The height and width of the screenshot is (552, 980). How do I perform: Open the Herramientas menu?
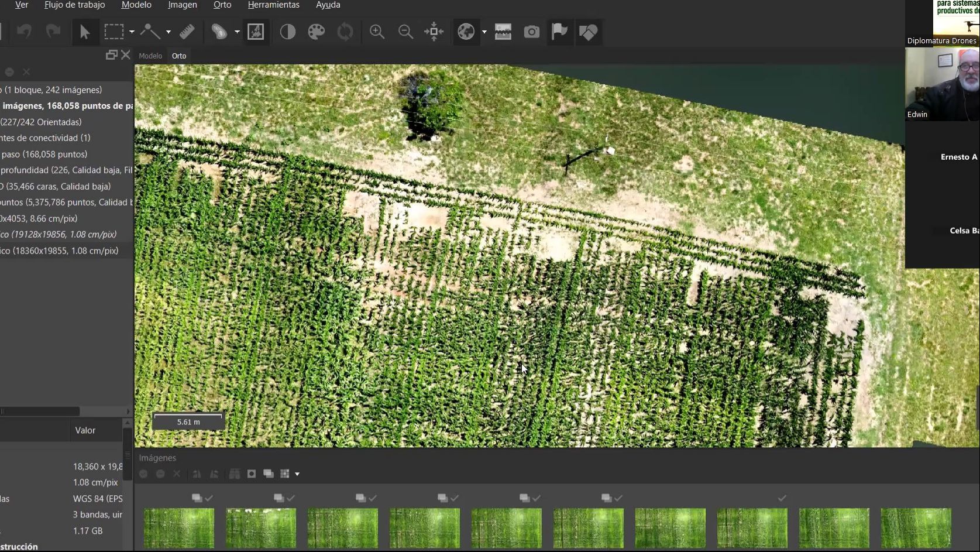(273, 5)
